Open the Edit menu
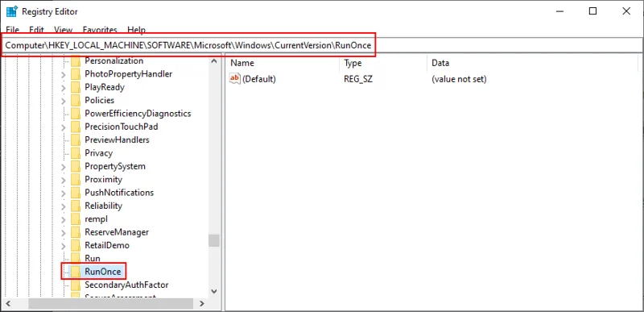The image size is (644, 312). coord(36,30)
